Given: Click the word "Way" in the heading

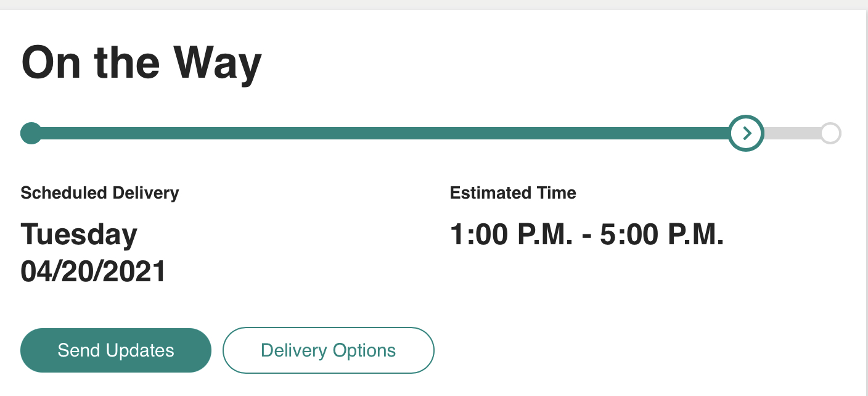Looking at the screenshot, I should (x=217, y=64).
